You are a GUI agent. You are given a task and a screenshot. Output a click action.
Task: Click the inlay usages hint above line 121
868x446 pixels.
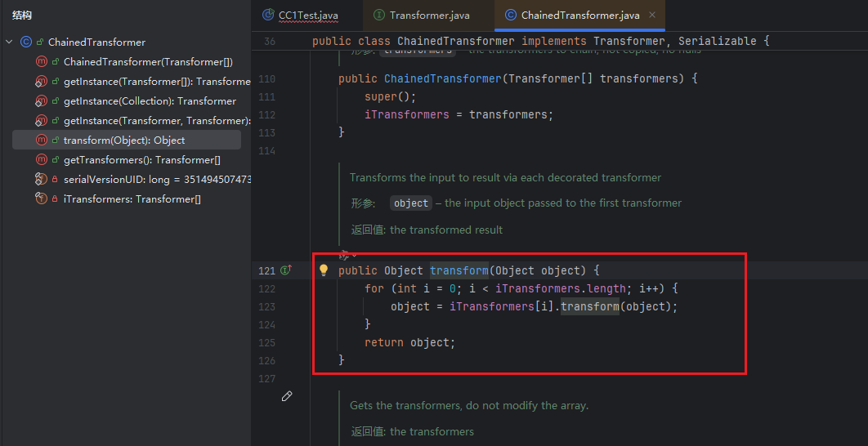[x=347, y=254]
